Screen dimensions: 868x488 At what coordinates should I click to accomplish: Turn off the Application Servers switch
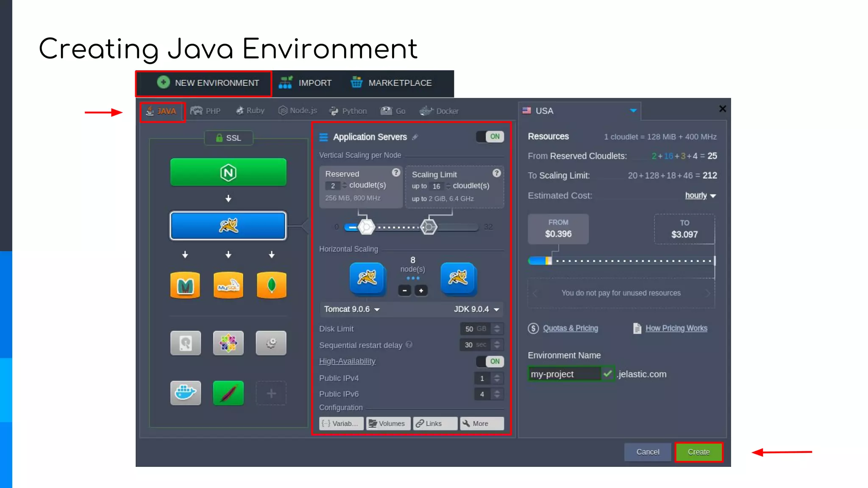pyautogui.click(x=490, y=136)
